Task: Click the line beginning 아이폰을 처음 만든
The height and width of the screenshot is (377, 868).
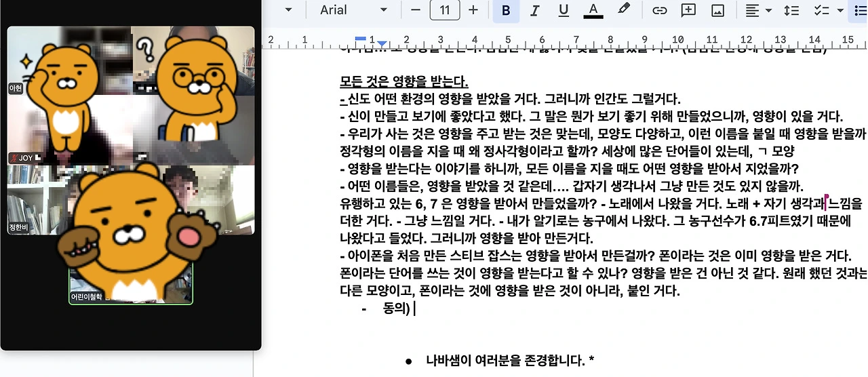Action: tap(595, 256)
